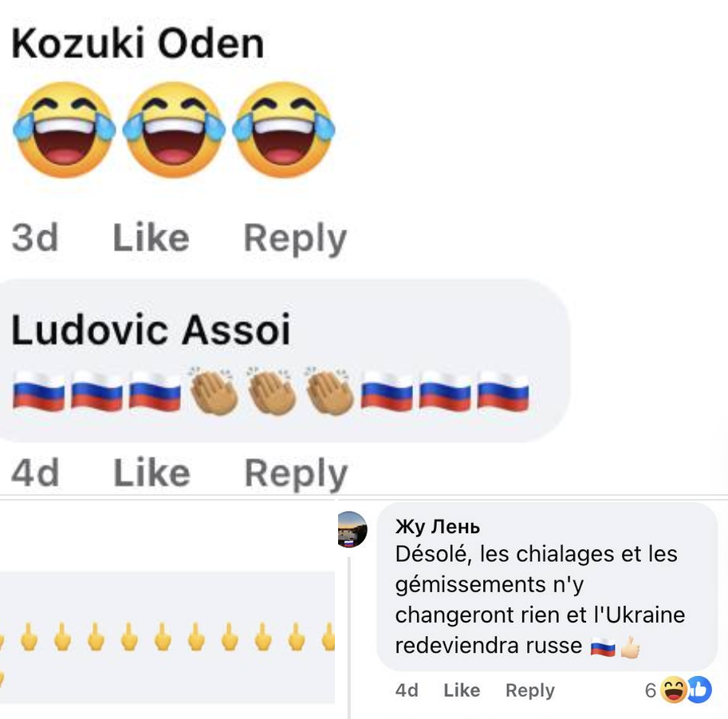Like Kozuki Oden's comment

152,238
